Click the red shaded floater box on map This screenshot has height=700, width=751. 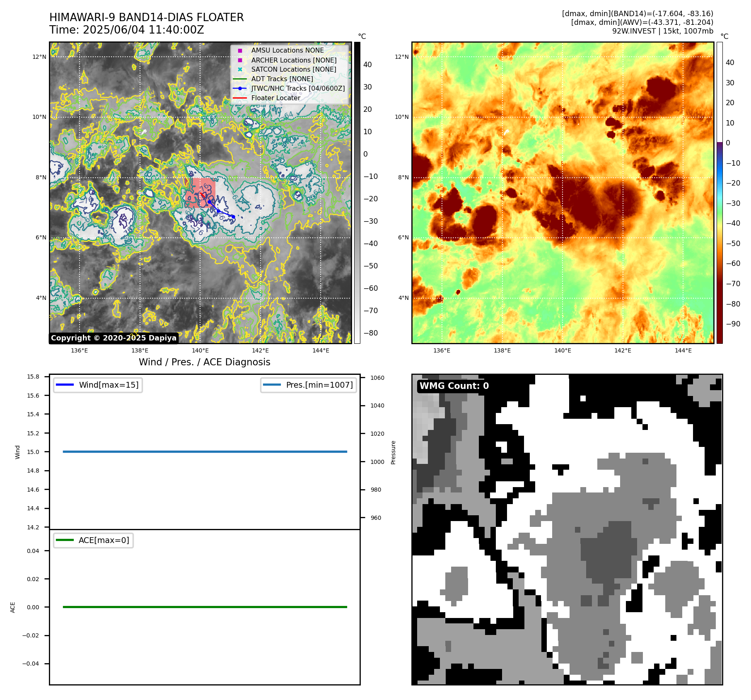click(x=200, y=193)
